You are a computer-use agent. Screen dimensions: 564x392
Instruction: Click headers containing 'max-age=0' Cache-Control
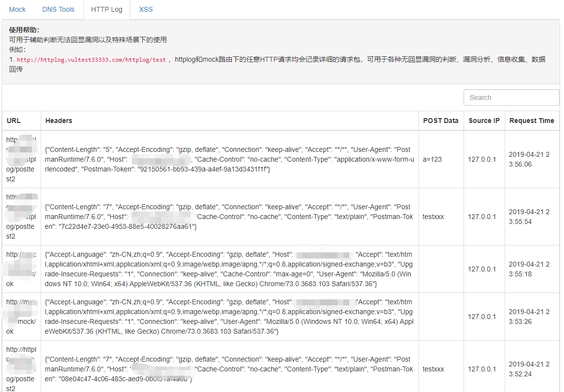coord(229,269)
